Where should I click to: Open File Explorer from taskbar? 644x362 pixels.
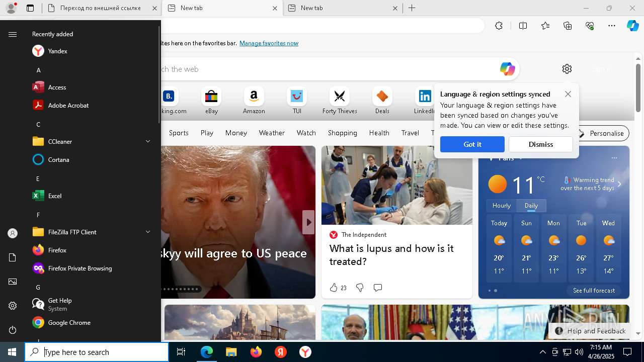point(231,352)
